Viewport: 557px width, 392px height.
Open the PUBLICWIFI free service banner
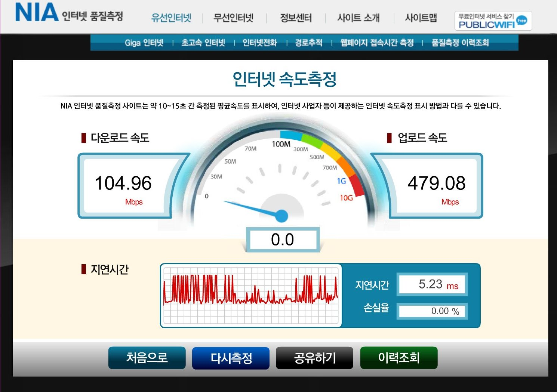tap(493, 21)
